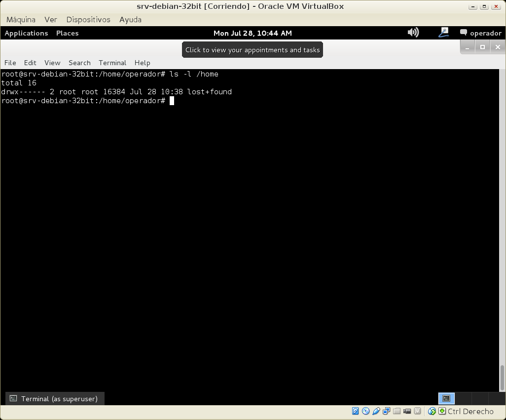The width and height of the screenshot is (506, 420).
Task: Click the clock showing Mon Jul 28
Action: point(253,33)
